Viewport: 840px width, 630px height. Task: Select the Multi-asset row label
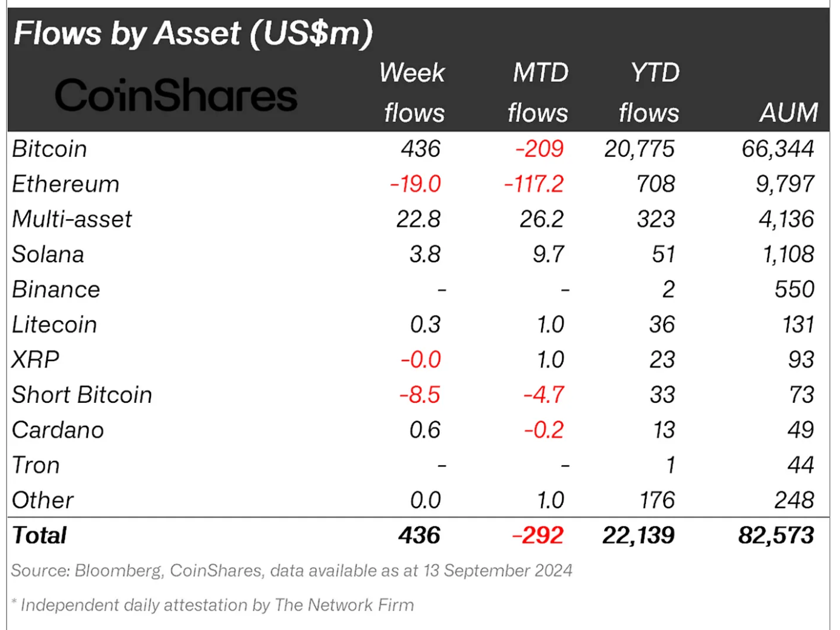[72, 219]
